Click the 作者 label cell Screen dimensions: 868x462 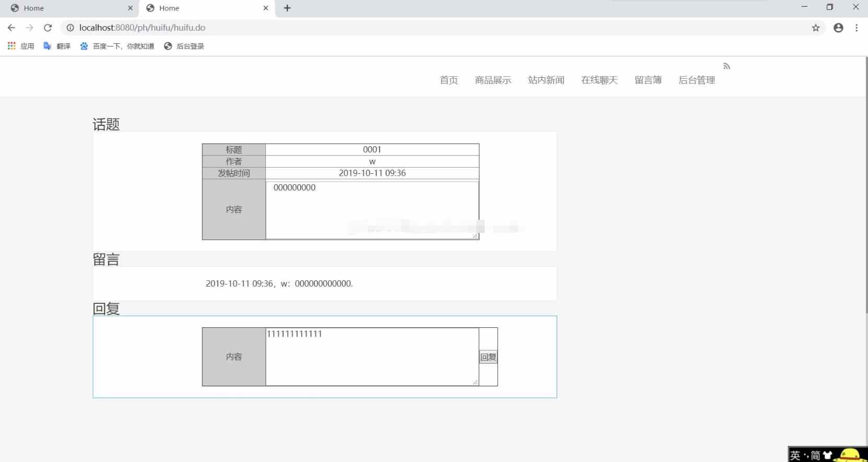(234, 161)
